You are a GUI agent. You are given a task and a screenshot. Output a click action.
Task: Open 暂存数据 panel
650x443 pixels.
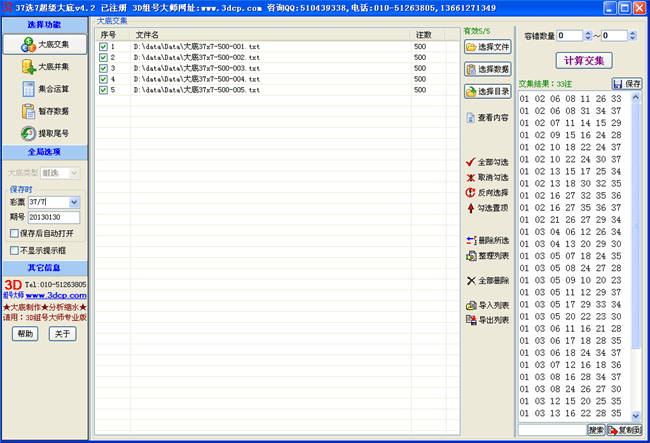(x=45, y=111)
